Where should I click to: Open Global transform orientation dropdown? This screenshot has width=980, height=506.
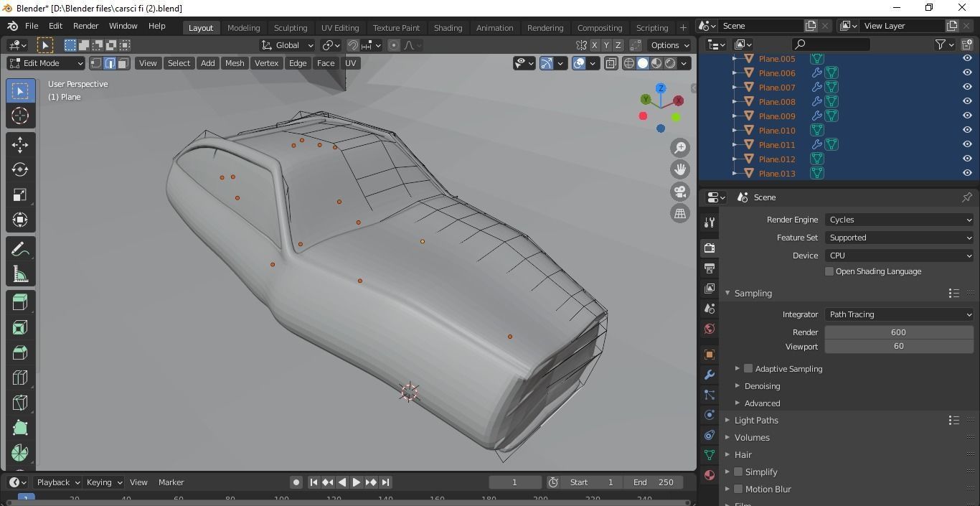[288, 45]
